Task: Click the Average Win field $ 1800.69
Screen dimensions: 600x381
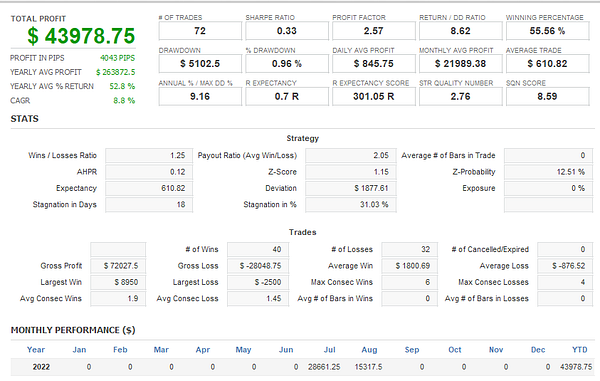Action: click(x=409, y=266)
